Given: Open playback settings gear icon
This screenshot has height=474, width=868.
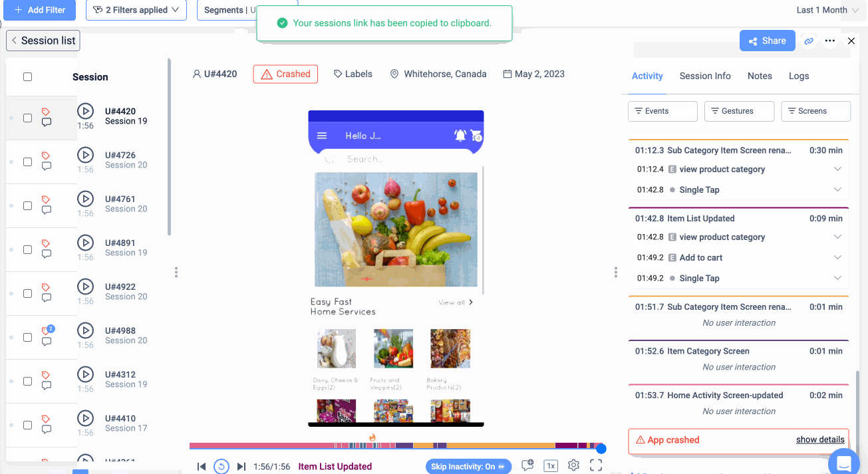Looking at the screenshot, I should click(573, 465).
